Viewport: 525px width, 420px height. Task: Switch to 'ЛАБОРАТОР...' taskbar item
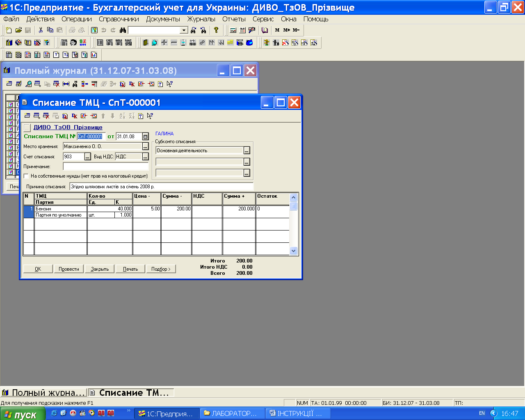[x=233, y=413]
